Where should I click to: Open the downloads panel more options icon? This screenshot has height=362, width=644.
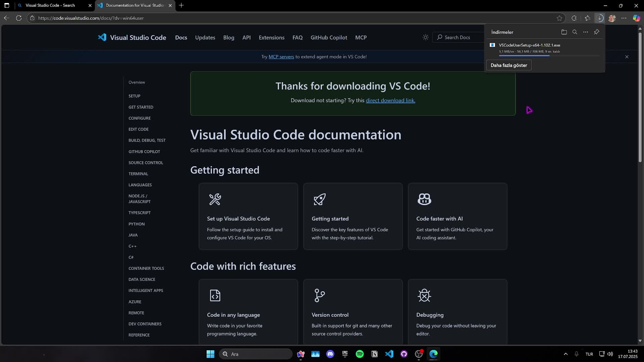point(585,32)
